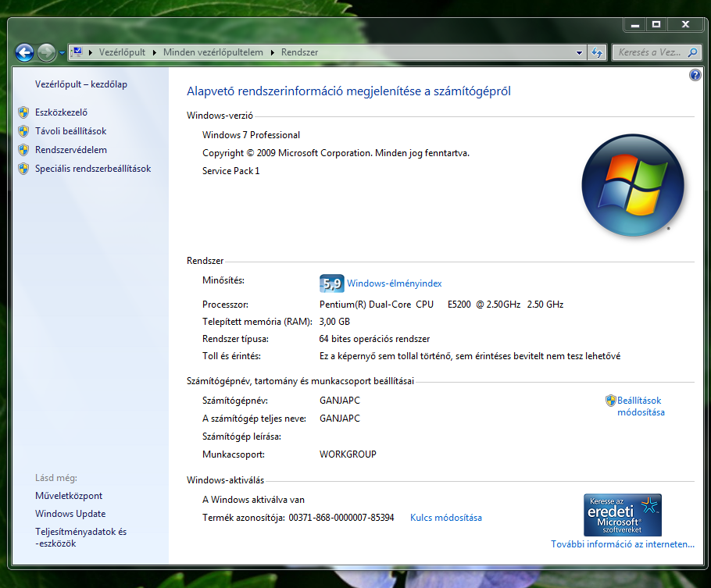The width and height of the screenshot is (711, 588).
Task: Open Windows-élményindex link
Action: pos(394,283)
